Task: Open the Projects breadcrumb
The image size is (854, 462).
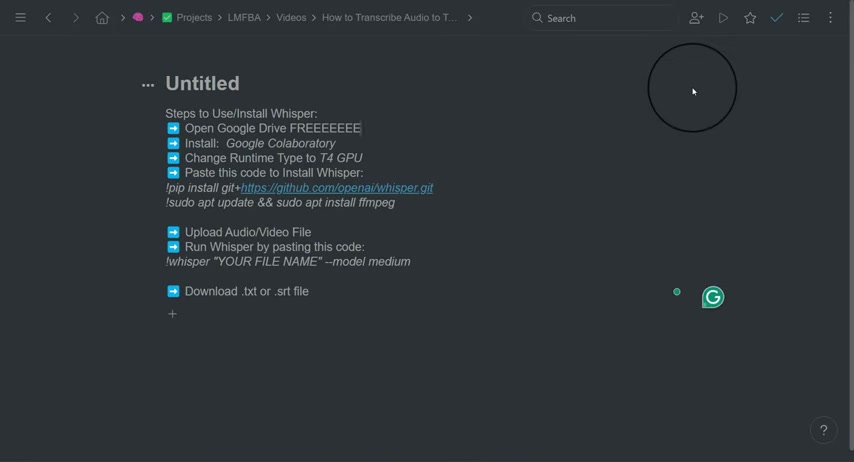Action: pyautogui.click(x=194, y=17)
